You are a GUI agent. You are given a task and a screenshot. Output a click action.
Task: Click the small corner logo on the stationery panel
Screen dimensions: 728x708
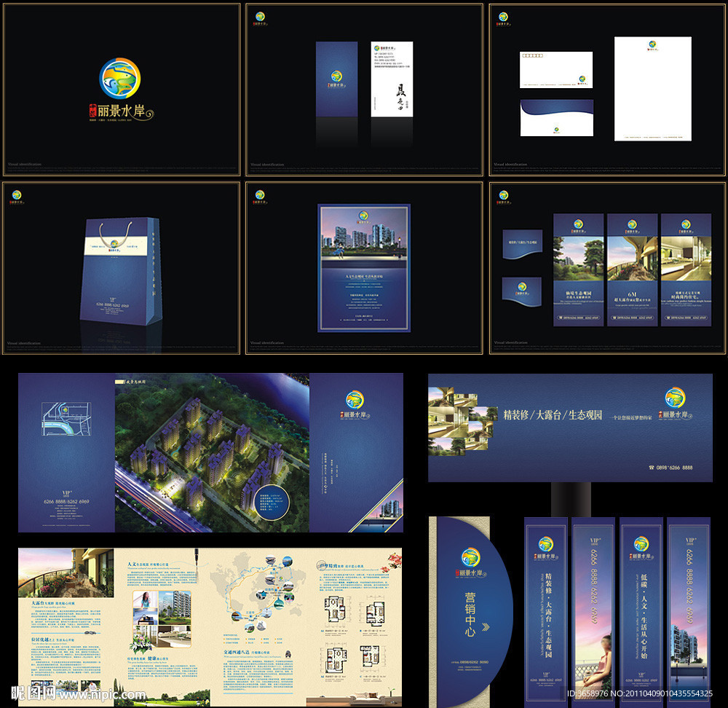pos(503,19)
